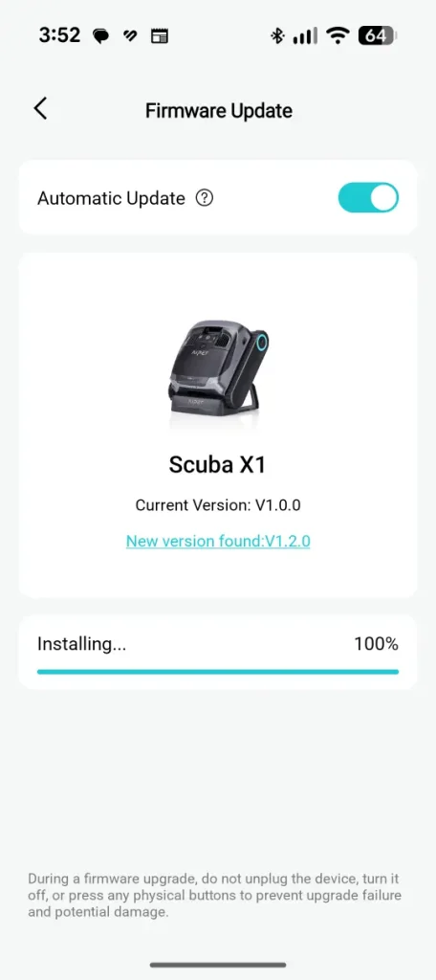Tap the Current Version: V1.0.0 text
Screen dimensions: 436x980
218,504
